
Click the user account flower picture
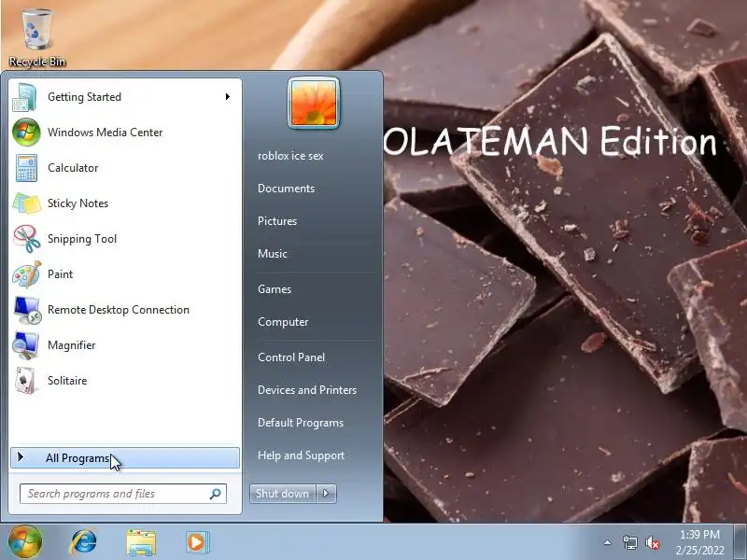pos(314,103)
